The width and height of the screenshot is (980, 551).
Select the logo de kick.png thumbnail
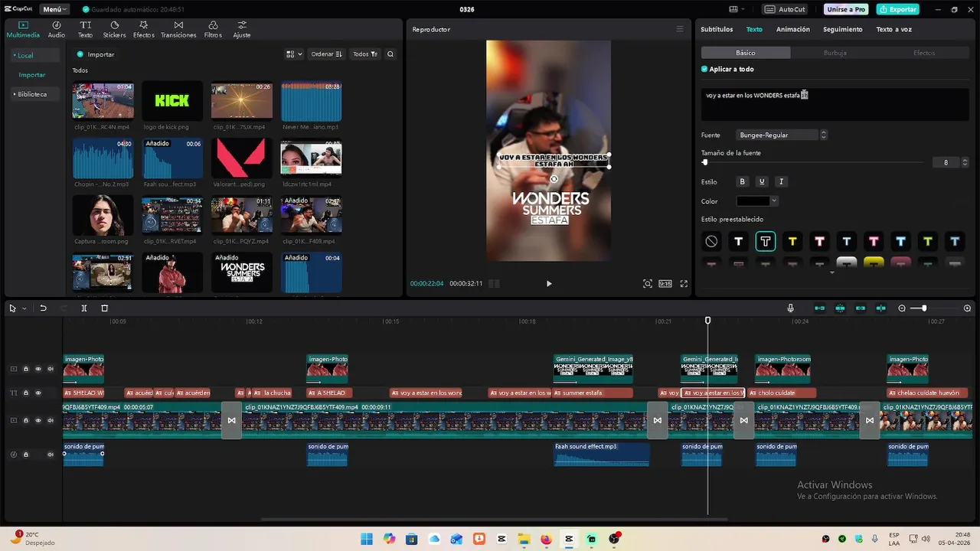(172, 100)
